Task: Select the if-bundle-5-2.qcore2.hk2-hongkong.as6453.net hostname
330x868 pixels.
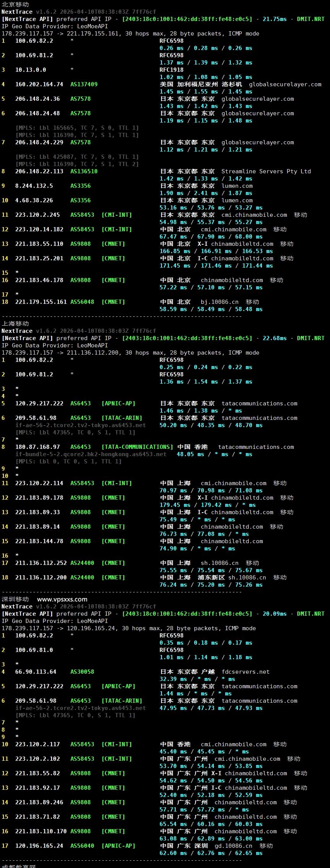Action: (x=91, y=454)
